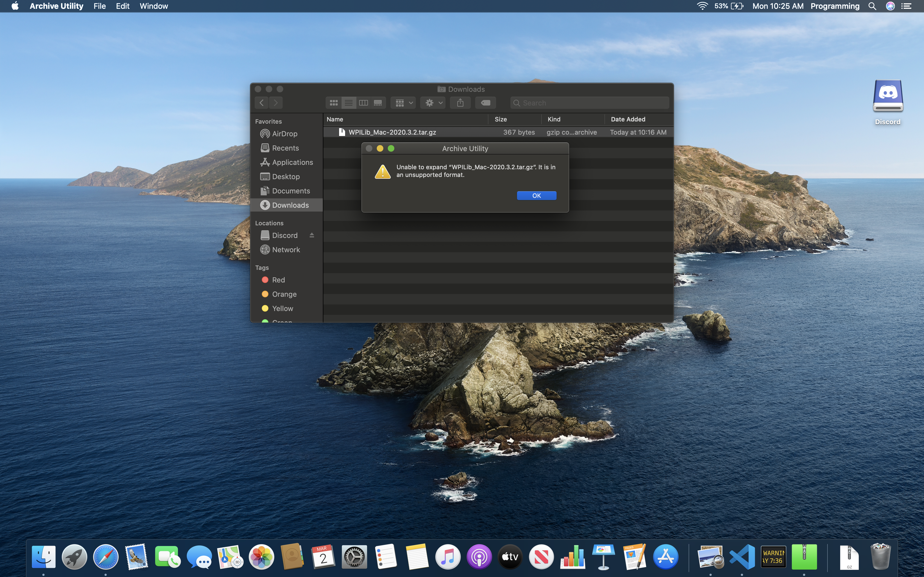Open the File menu
924x577 pixels.
pos(99,6)
